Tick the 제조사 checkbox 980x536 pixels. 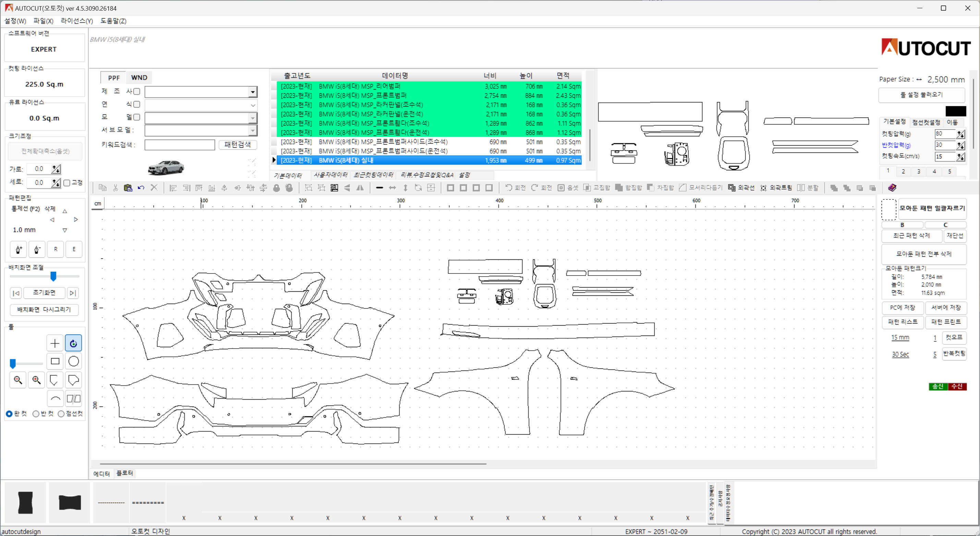pyautogui.click(x=136, y=91)
